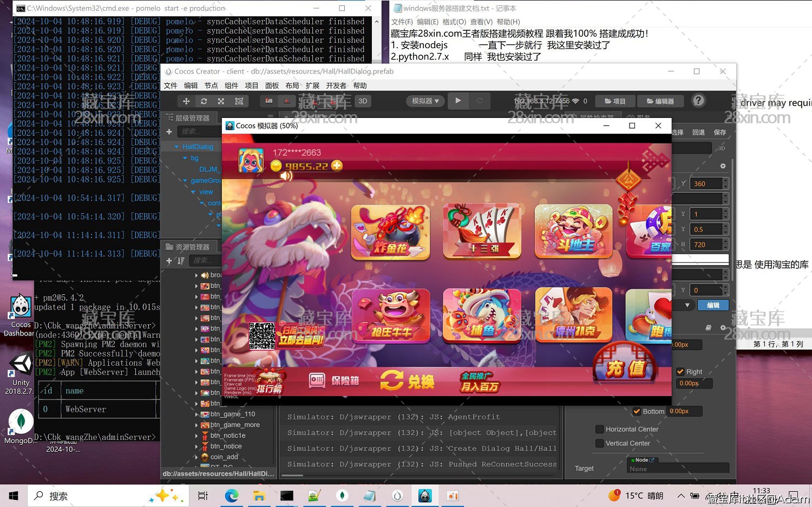Screen dimensions: 812x507
Task: Enable Horizontal Center alignment
Action: click(x=600, y=429)
